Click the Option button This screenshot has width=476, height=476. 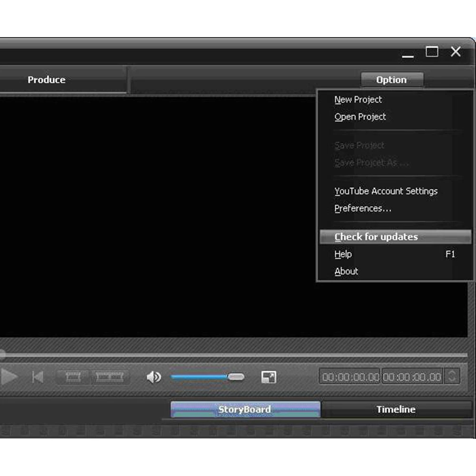392,79
